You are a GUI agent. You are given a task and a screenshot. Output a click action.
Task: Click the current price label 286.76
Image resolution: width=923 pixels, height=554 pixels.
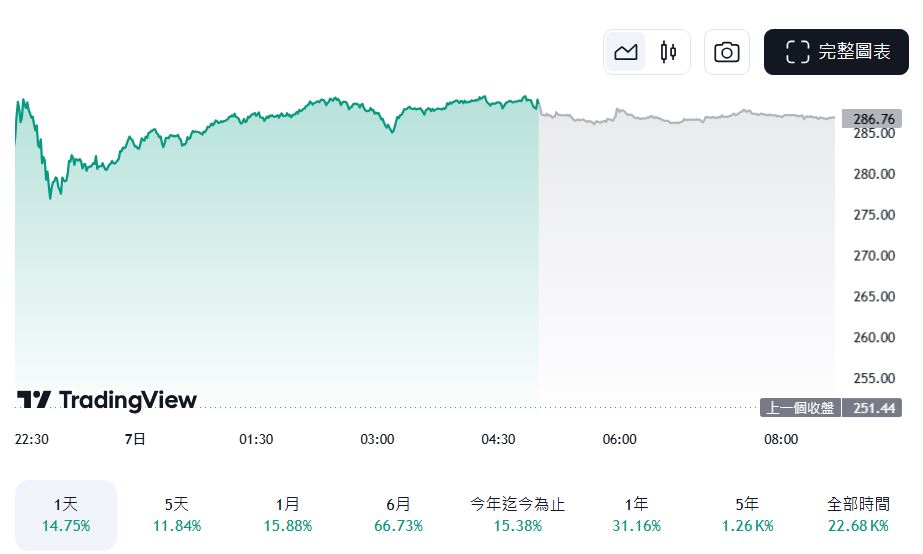click(x=873, y=118)
